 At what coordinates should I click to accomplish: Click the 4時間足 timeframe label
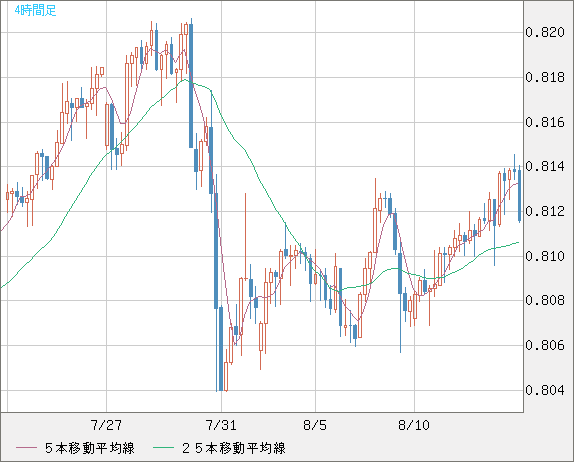point(35,10)
